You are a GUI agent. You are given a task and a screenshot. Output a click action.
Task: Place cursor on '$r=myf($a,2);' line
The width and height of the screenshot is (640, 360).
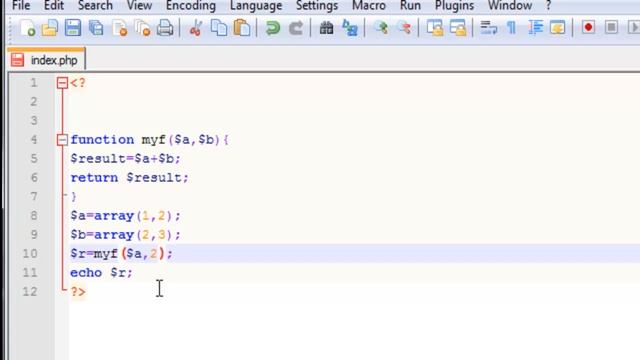click(122, 253)
